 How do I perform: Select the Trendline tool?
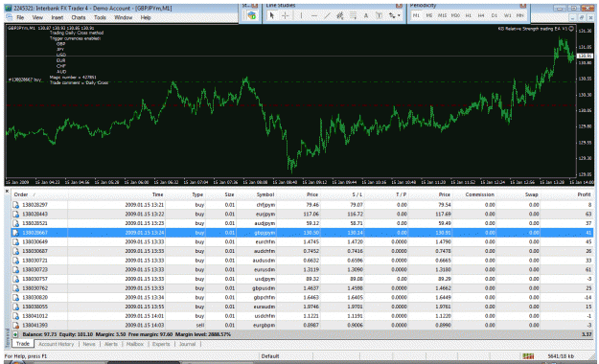pos(327,15)
